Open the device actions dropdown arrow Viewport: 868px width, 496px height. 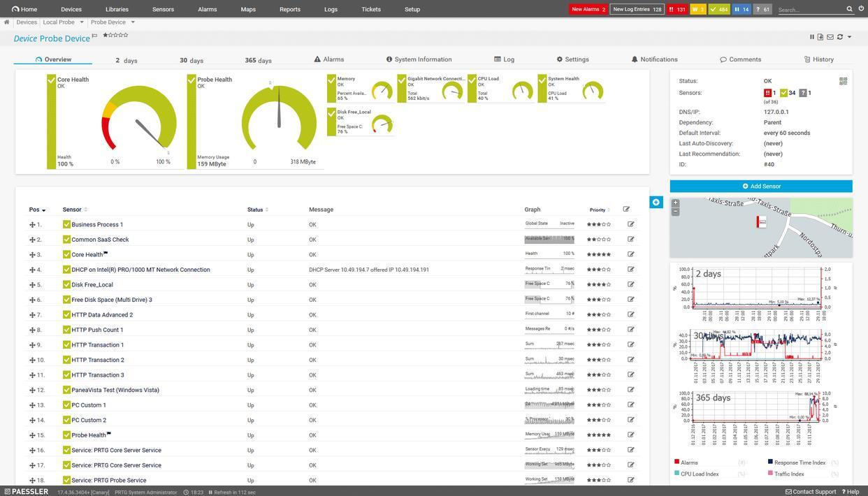pyautogui.click(x=849, y=37)
